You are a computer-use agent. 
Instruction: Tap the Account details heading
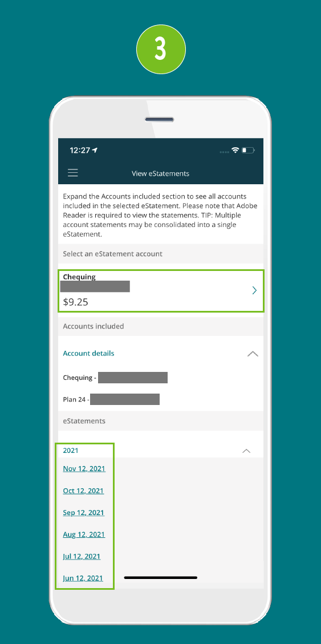click(89, 353)
